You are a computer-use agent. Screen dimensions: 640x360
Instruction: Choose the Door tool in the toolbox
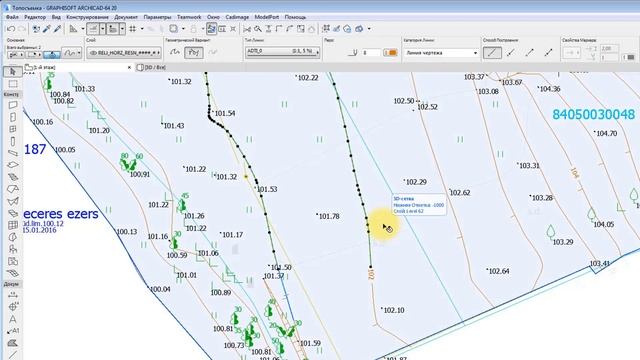(x=13, y=117)
